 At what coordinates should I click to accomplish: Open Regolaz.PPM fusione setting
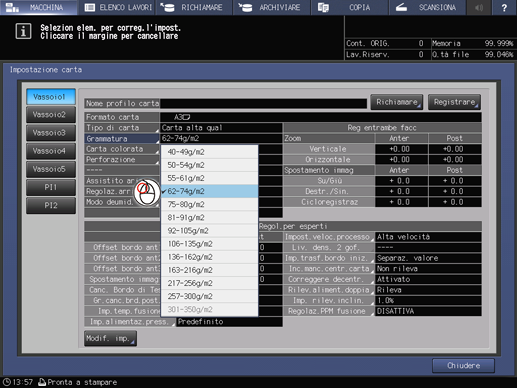pyautogui.click(x=329, y=311)
